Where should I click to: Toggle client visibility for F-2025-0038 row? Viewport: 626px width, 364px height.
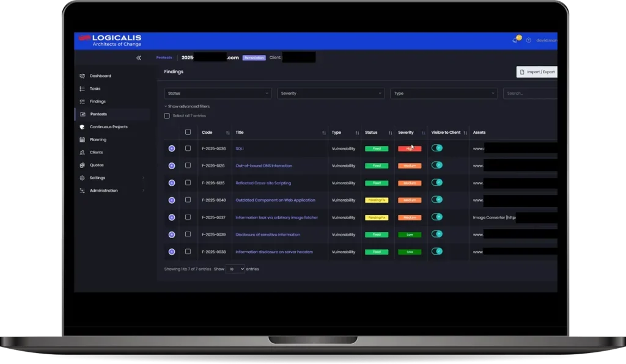pos(436,251)
